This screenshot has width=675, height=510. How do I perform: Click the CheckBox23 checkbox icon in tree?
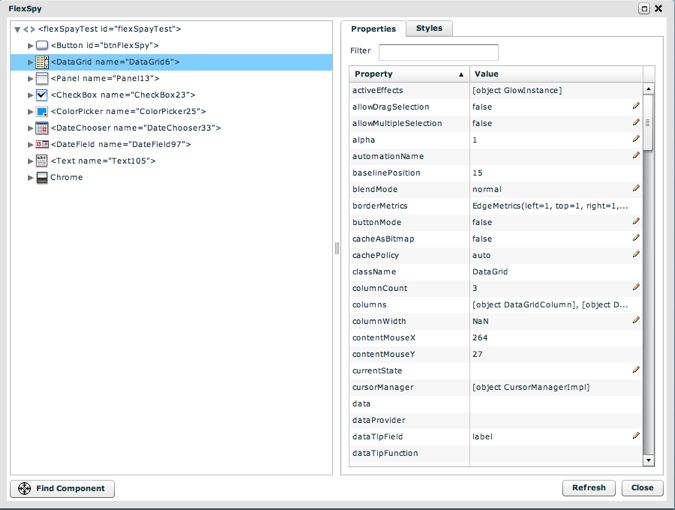(42, 95)
